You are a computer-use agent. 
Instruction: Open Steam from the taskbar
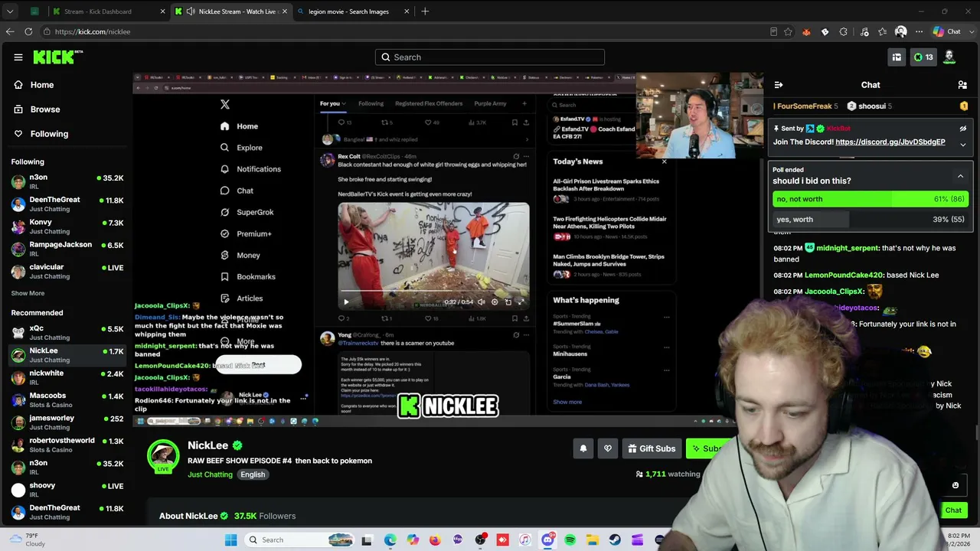(x=615, y=540)
